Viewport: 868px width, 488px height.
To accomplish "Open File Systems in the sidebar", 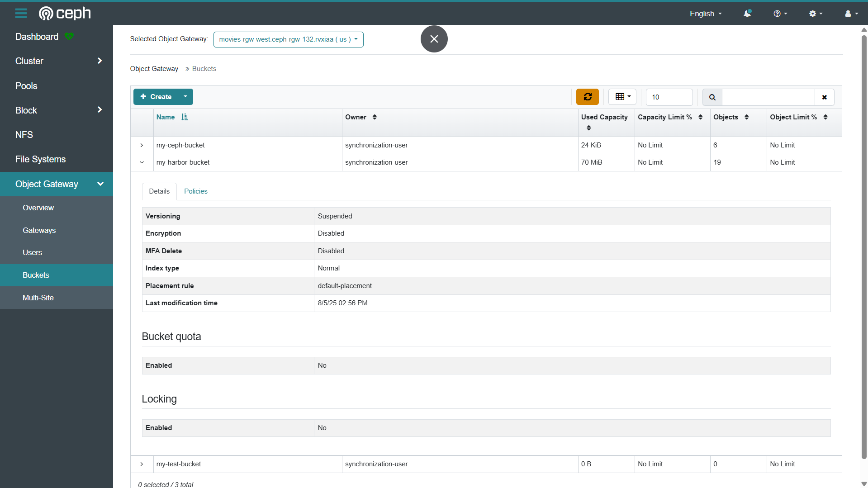I will pos(41,159).
